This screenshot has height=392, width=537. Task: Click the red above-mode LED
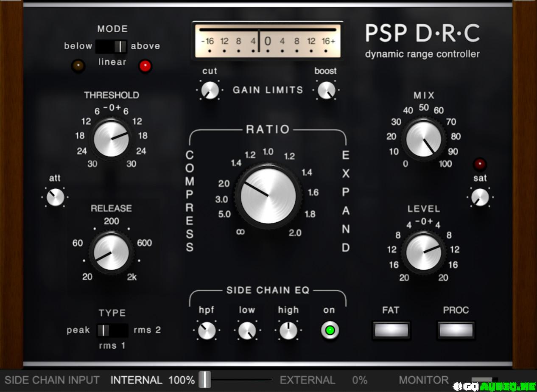coord(145,66)
